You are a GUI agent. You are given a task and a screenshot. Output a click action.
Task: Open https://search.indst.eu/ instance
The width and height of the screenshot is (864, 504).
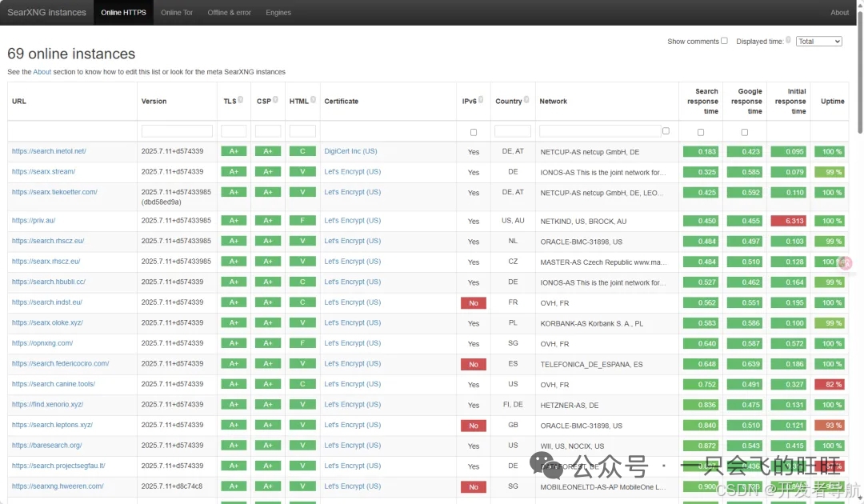47,302
